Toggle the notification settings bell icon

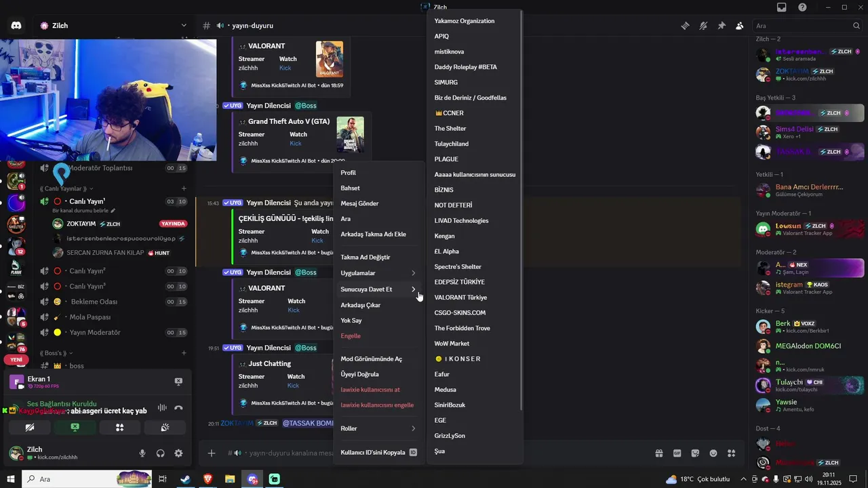point(704,26)
